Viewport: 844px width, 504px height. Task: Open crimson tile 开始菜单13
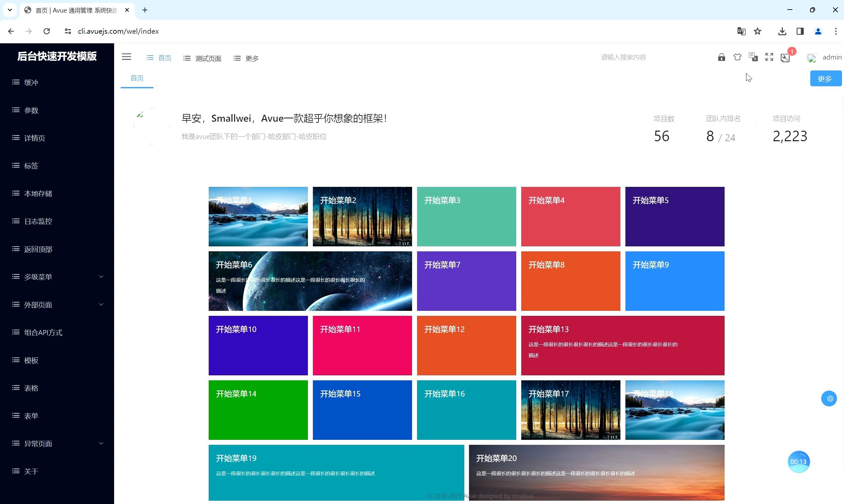coord(623,345)
